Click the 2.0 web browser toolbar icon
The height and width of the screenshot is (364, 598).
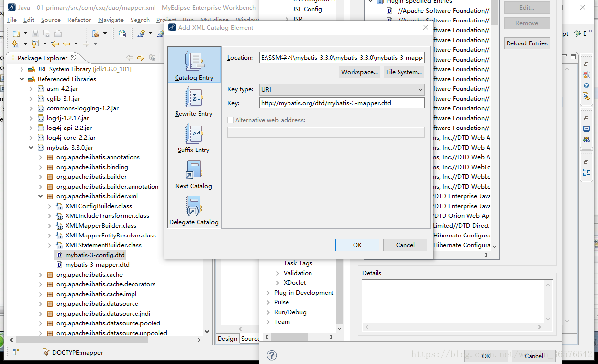(x=122, y=33)
